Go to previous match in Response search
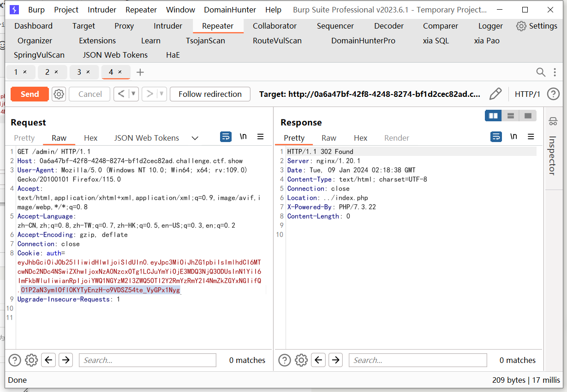 (319, 360)
